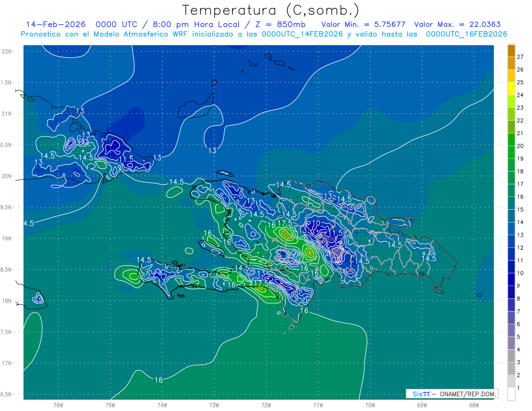
Task: Click the Valor Max. = 22.0363 readout
Action: (457, 24)
